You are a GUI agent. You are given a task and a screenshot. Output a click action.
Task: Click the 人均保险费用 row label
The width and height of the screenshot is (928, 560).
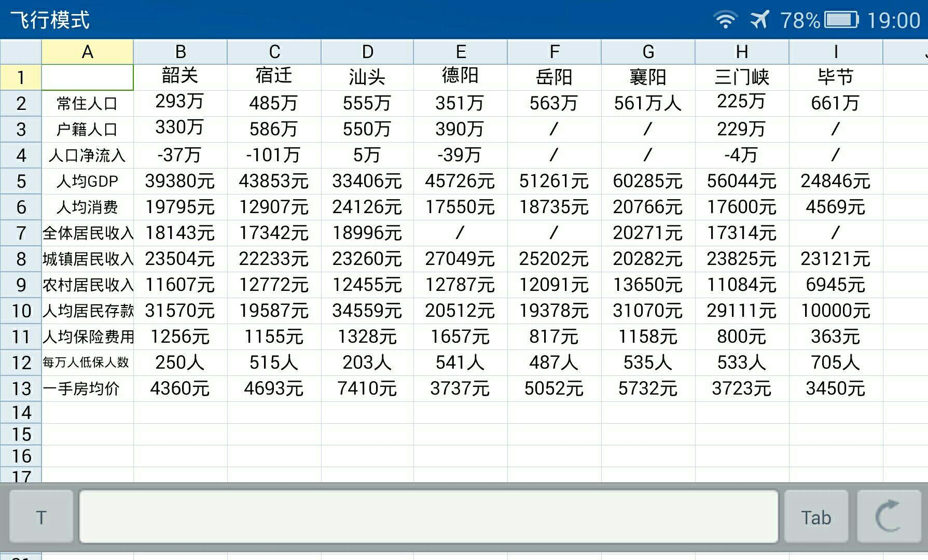(x=87, y=337)
